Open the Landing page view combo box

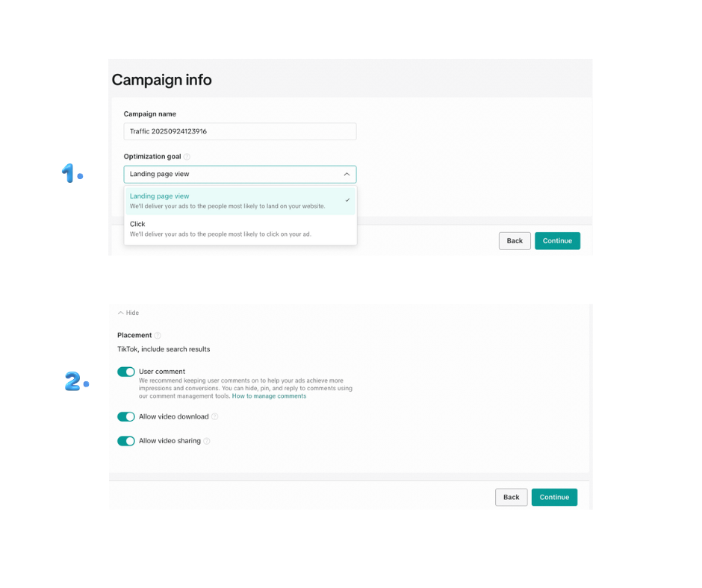pos(240,174)
